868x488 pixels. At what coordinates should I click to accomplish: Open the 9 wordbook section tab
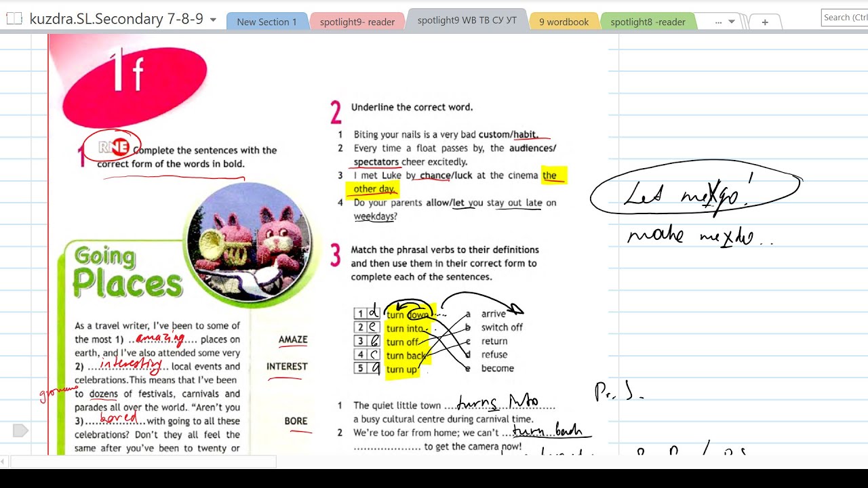click(564, 22)
